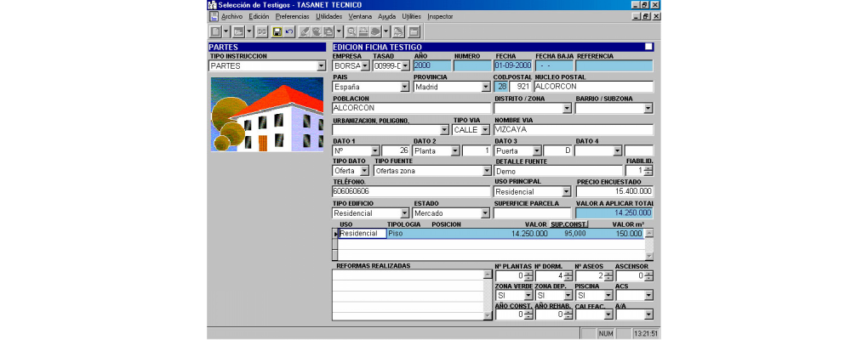
Task: Click the SUP.CONST. column header button
Action: [568, 224]
